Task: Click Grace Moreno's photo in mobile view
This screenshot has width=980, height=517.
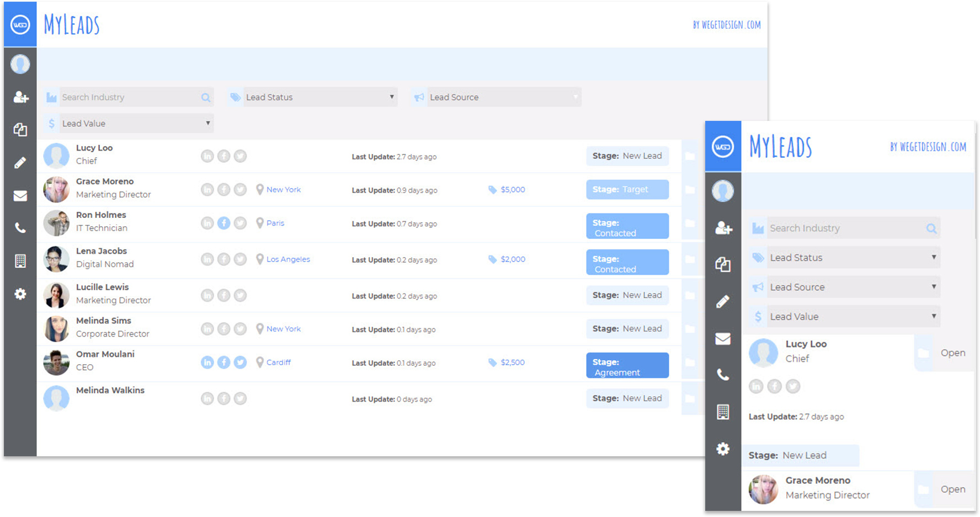Action: click(763, 489)
